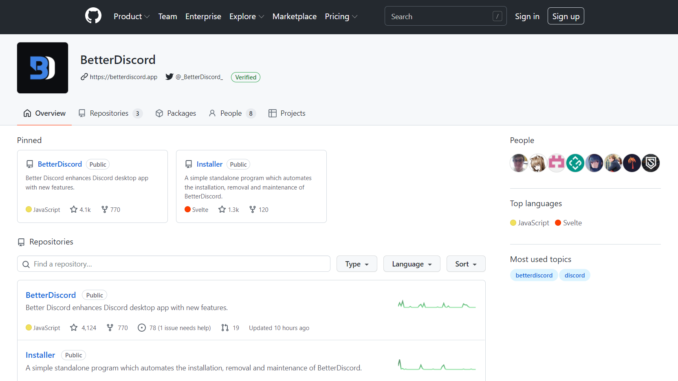Click the slash shortcut key icon in search
The width and height of the screenshot is (678, 381).
pyautogui.click(x=497, y=16)
